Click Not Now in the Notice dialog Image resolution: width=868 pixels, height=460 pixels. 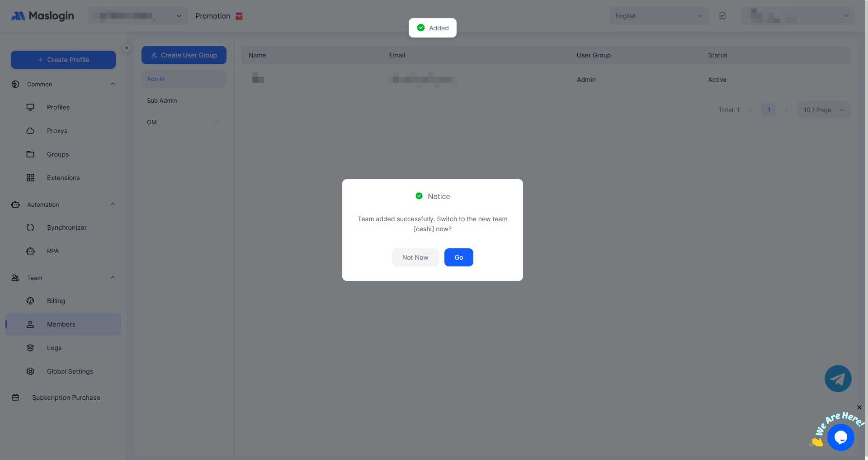(x=415, y=257)
